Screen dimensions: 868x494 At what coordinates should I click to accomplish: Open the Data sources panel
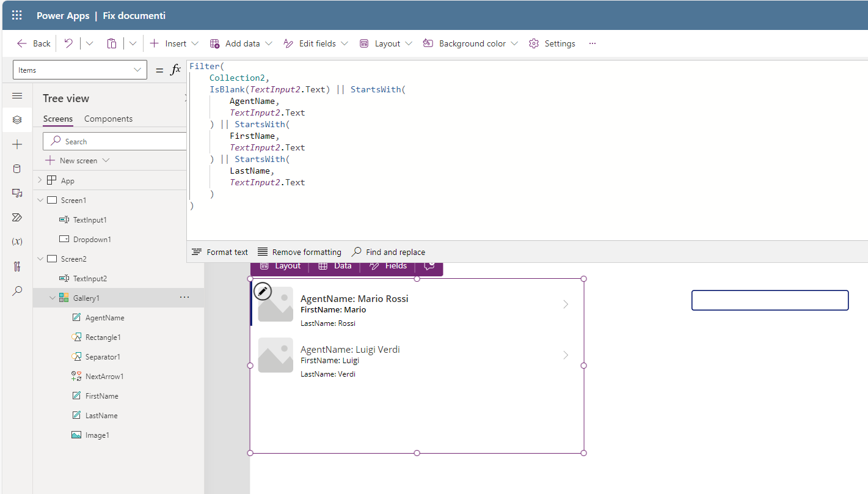click(x=16, y=169)
